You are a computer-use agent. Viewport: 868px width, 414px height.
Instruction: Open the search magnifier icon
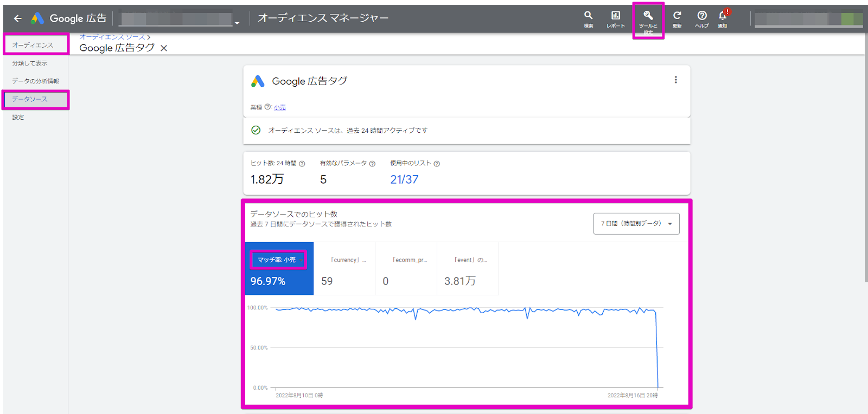click(x=588, y=16)
